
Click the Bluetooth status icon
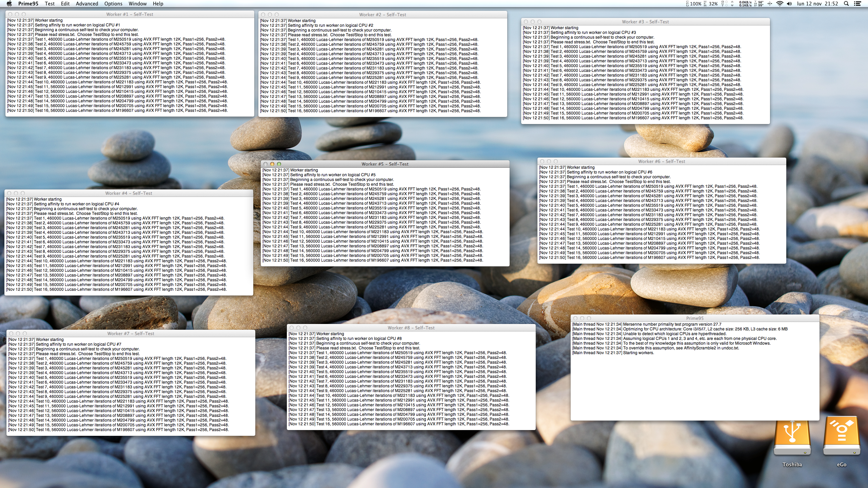770,4
